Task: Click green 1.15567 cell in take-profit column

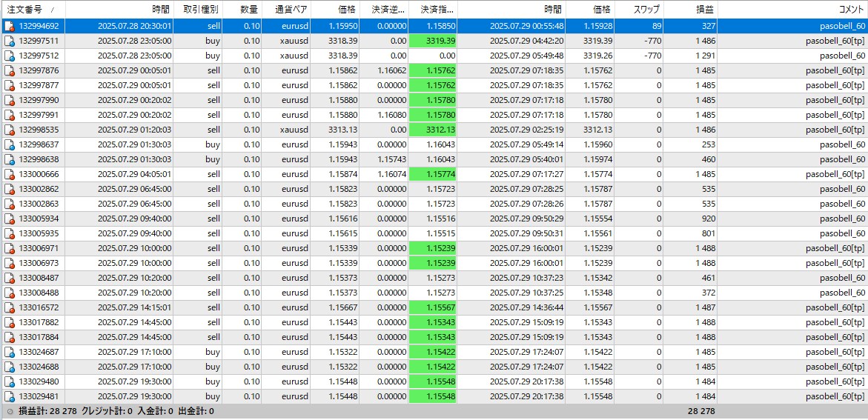Action: point(433,307)
